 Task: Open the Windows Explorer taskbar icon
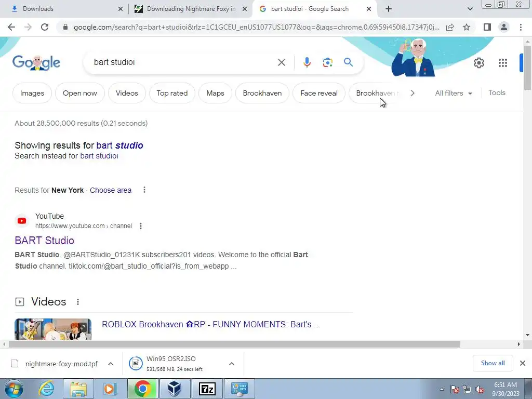(x=78, y=389)
